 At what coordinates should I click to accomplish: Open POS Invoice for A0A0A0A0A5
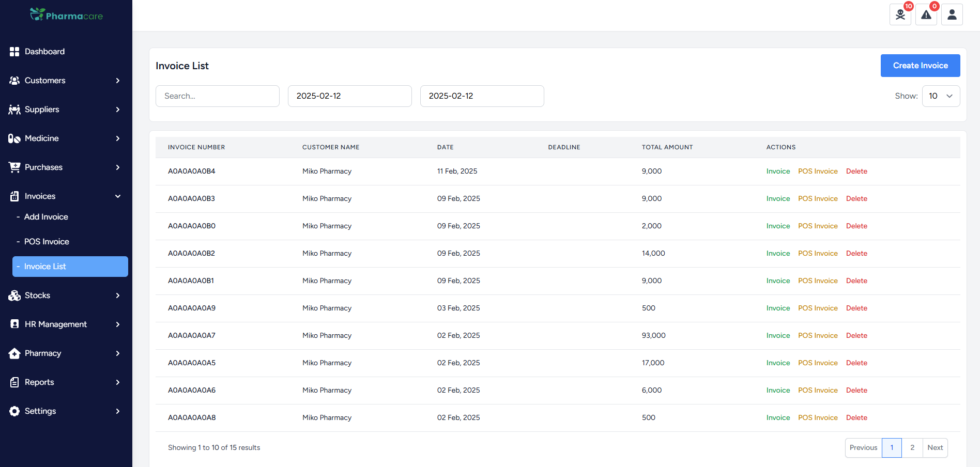[818, 363]
